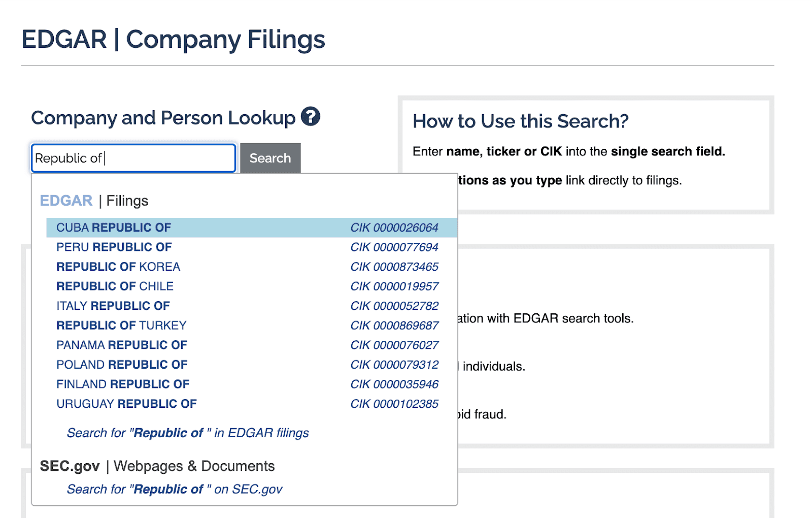Image resolution: width=812 pixels, height=518 pixels.
Task: Choose REPUBLIC OF TURKEY suggestion
Action: 121,326
